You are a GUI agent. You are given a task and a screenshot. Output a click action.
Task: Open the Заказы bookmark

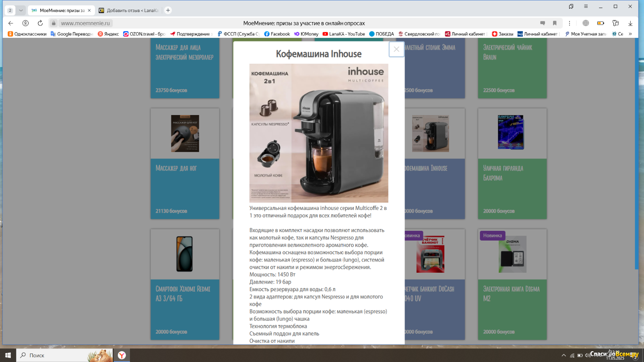pyautogui.click(x=502, y=34)
